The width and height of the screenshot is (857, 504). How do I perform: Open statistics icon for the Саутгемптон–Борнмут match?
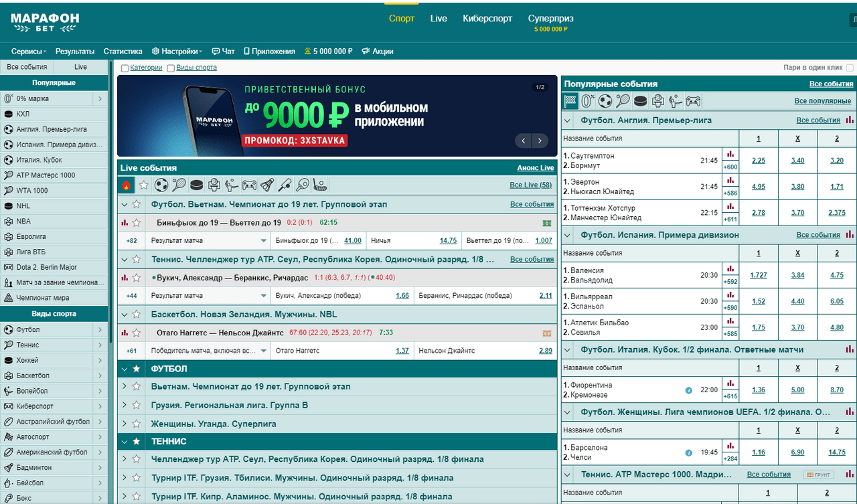[x=730, y=153]
